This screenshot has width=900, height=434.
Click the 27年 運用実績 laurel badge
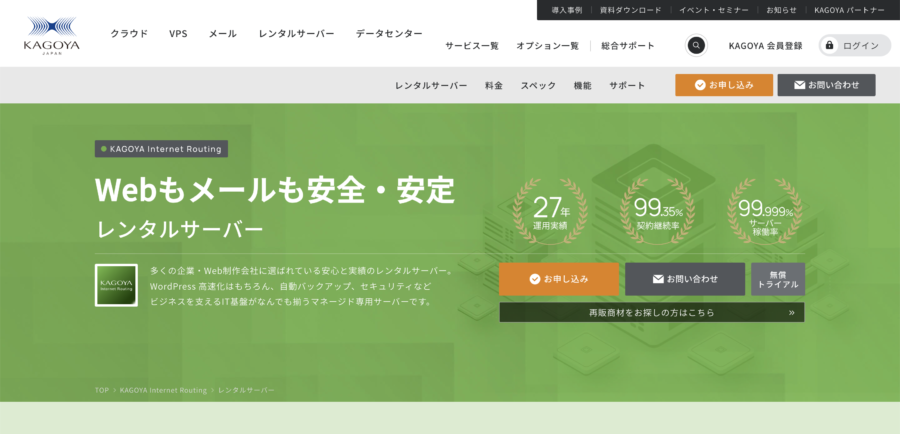pyautogui.click(x=550, y=211)
